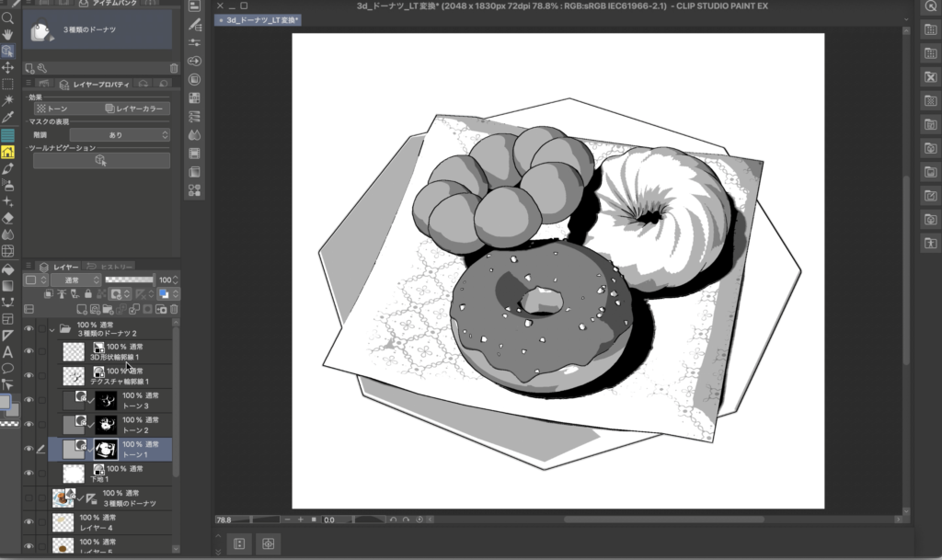Select the Eraser tool
Screen dimensions: 942x560
(x=7, y=218)
